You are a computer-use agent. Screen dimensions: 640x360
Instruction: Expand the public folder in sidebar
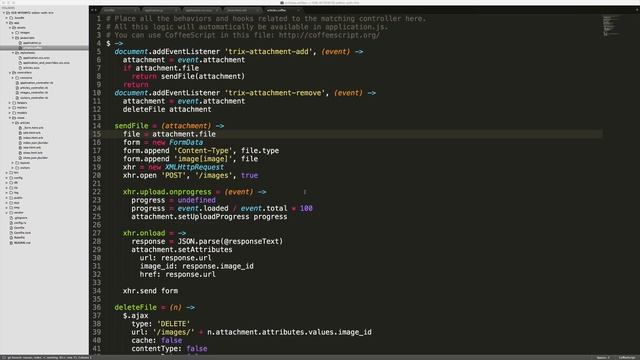tap(7, 198)
